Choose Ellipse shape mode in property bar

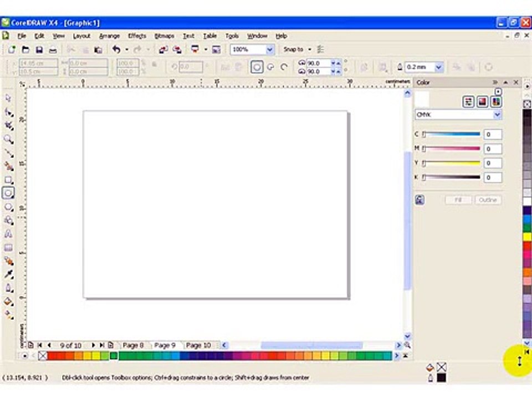[257, 67]
